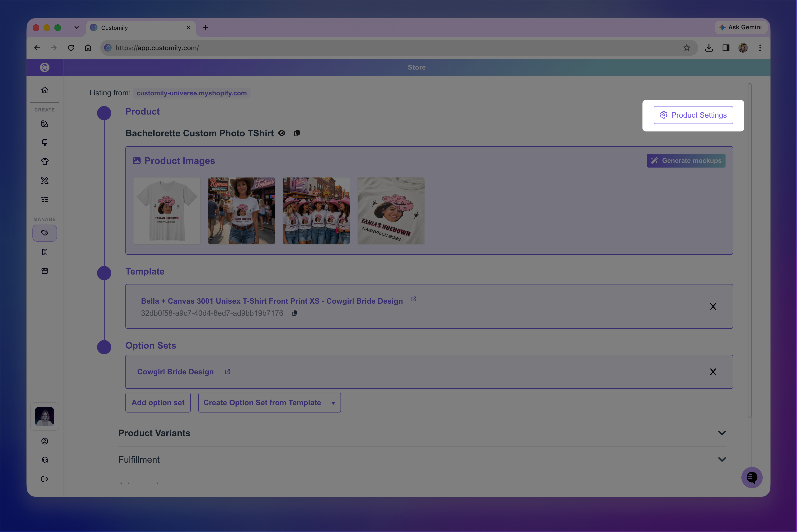
Task: Select the flat gray T-shirt product image
Action: point(167,211)
